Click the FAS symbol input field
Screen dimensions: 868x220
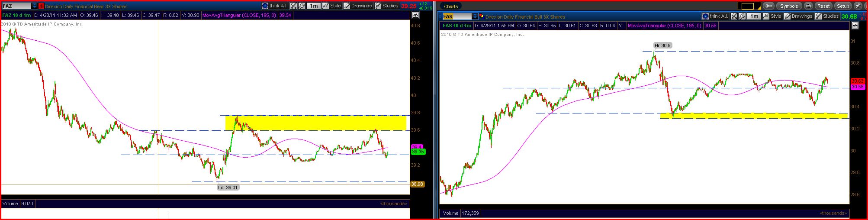457,16
